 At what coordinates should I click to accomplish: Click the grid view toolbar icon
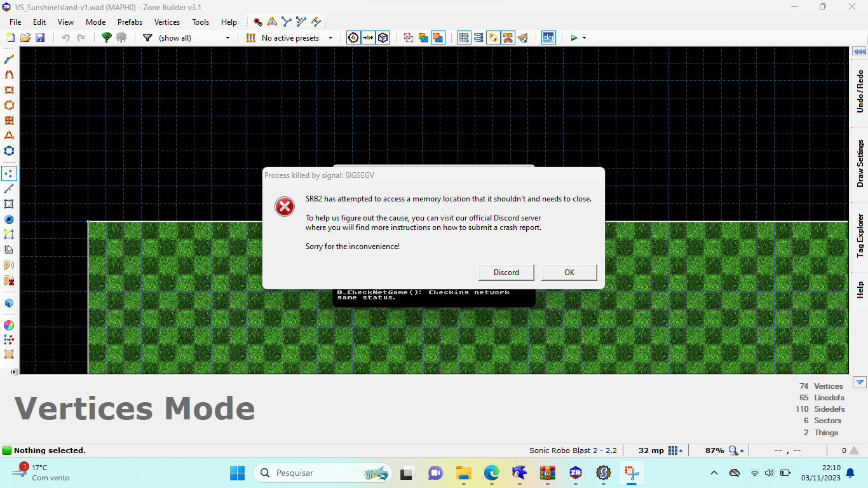[x=465, y=38]
